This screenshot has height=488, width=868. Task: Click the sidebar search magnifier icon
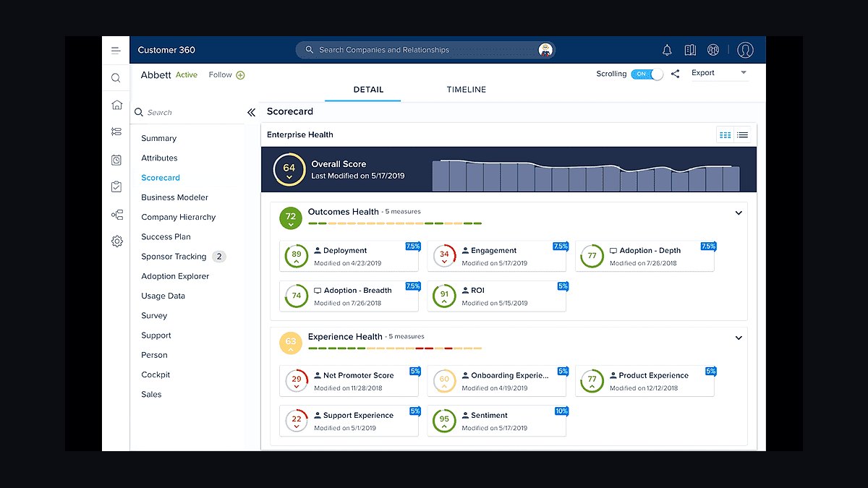coord(116,78)
